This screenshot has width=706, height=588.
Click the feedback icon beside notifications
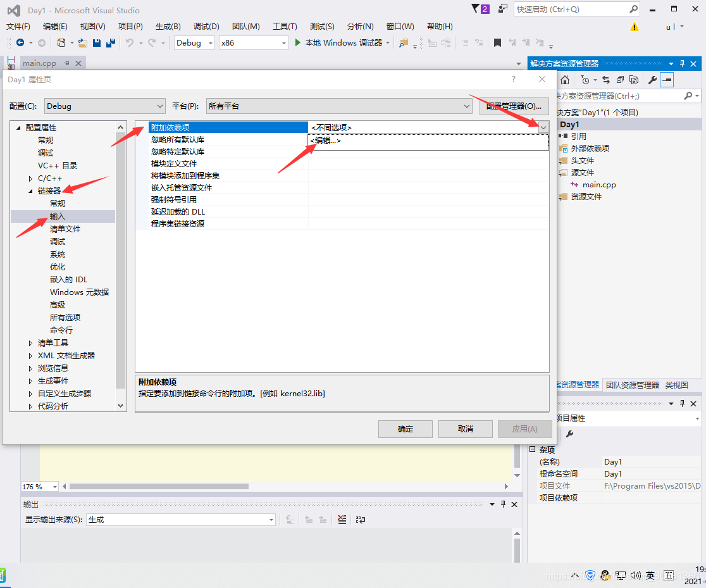[x=502, y=9]
